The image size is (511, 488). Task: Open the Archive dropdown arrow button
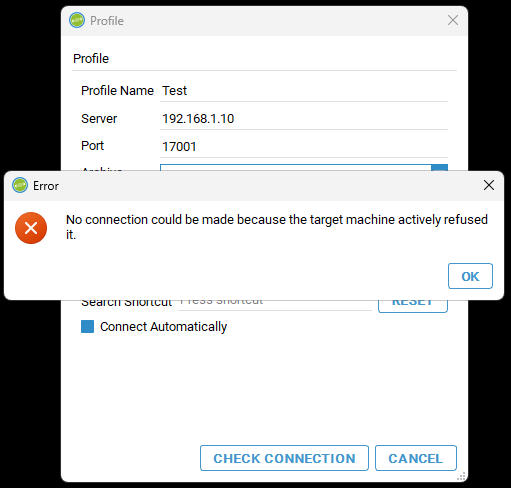point(439,167)
